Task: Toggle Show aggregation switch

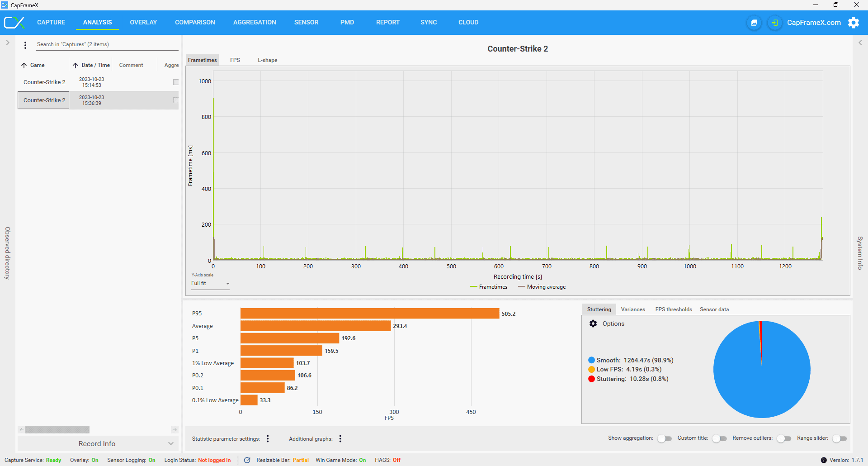Action: tap(664, 438)
